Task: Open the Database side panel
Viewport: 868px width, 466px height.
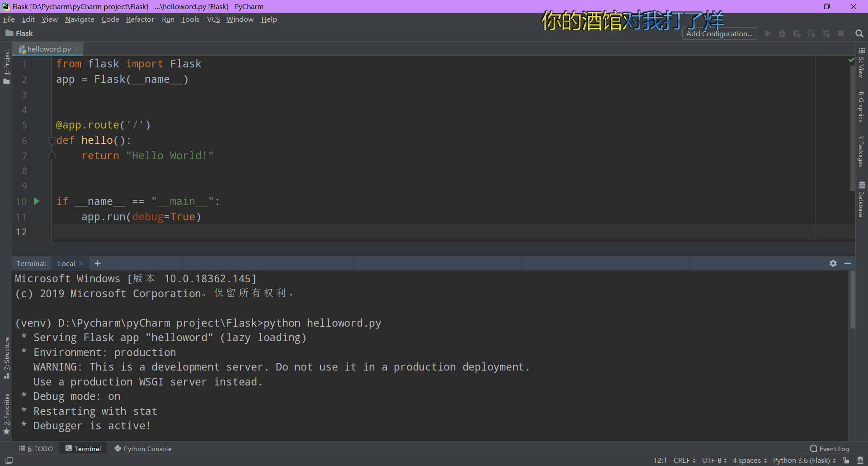Action: [862, 200]
